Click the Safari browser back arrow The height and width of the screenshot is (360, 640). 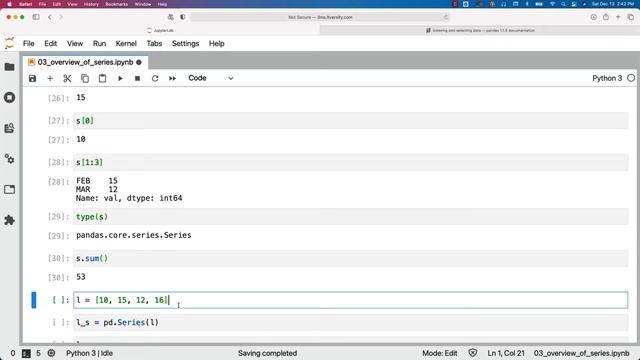click(x=50, y=17)
